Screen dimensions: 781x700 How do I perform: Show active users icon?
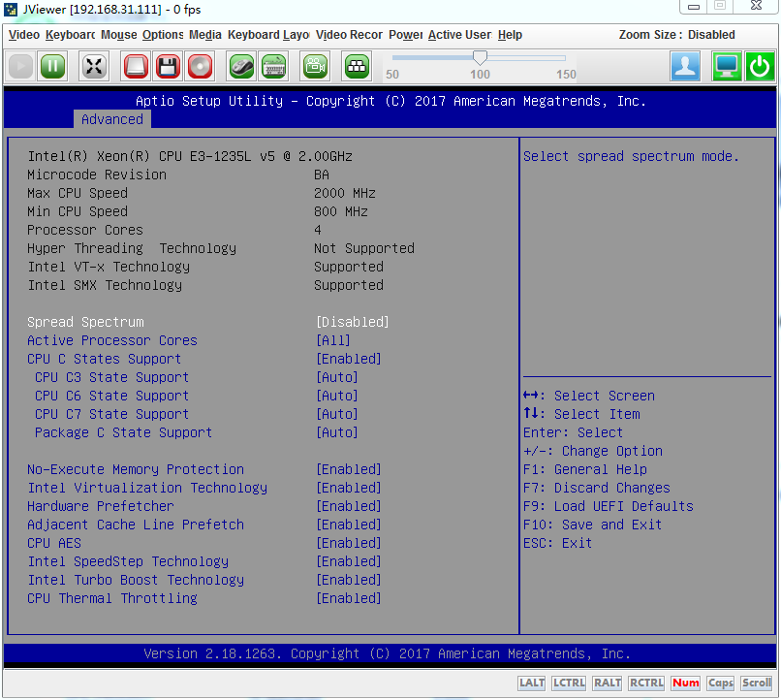(x=686, y=67)
